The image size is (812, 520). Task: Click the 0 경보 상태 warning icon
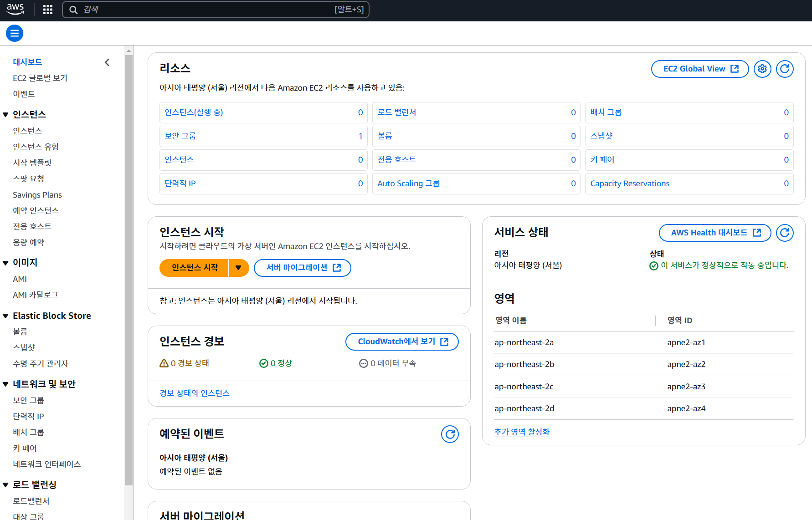coord(164,363)
